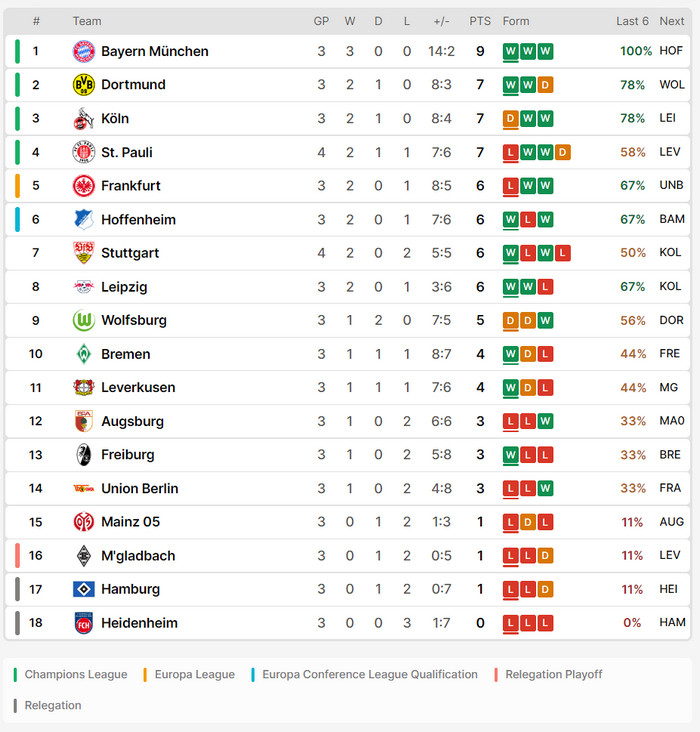This screenshot has height=732, width=700.
Task: Click the Hamburg diamond logo
Action: (x=84, y=590)
